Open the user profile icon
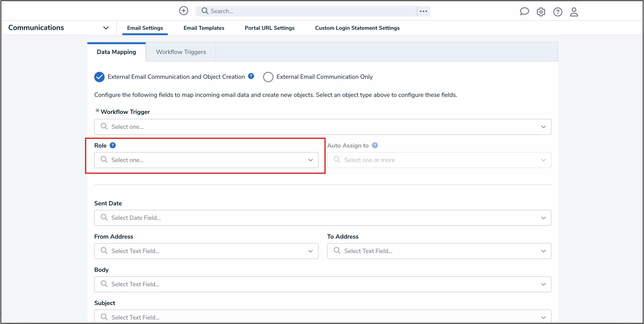Viewport: 644px width, 324px height. [574, 12]
